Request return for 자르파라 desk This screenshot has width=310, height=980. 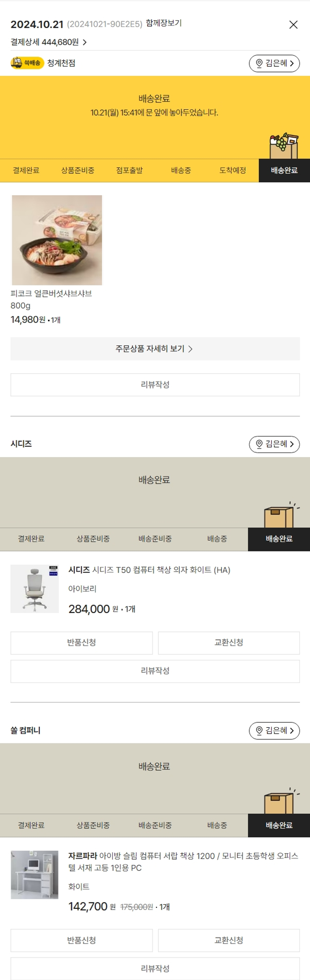pos(81,940)
